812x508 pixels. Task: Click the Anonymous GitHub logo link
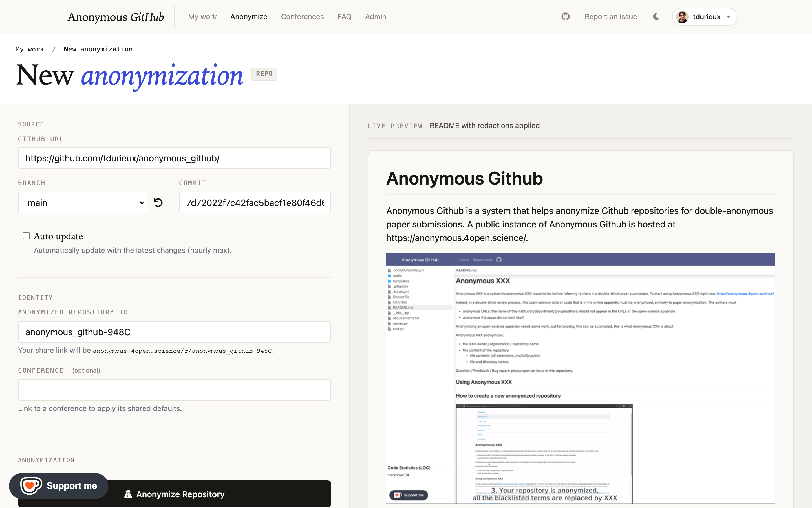[x=115, y=17]
